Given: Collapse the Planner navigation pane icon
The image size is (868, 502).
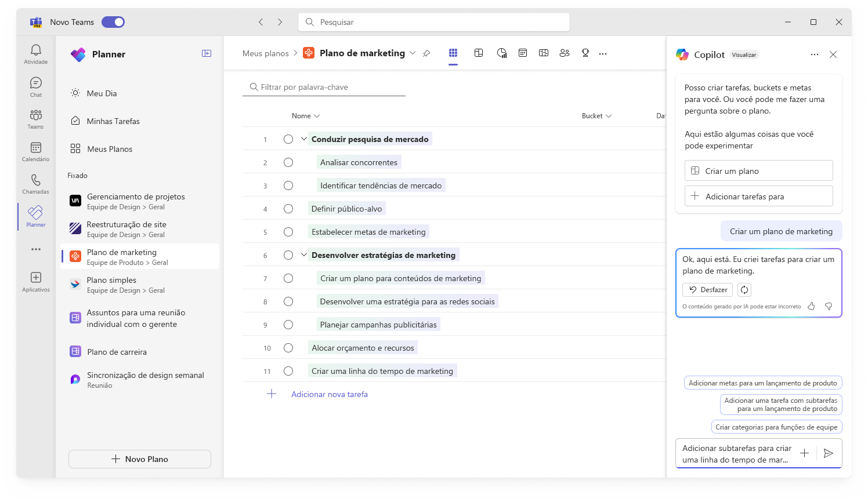Looking at the screenshot, I should click(207, 53).
